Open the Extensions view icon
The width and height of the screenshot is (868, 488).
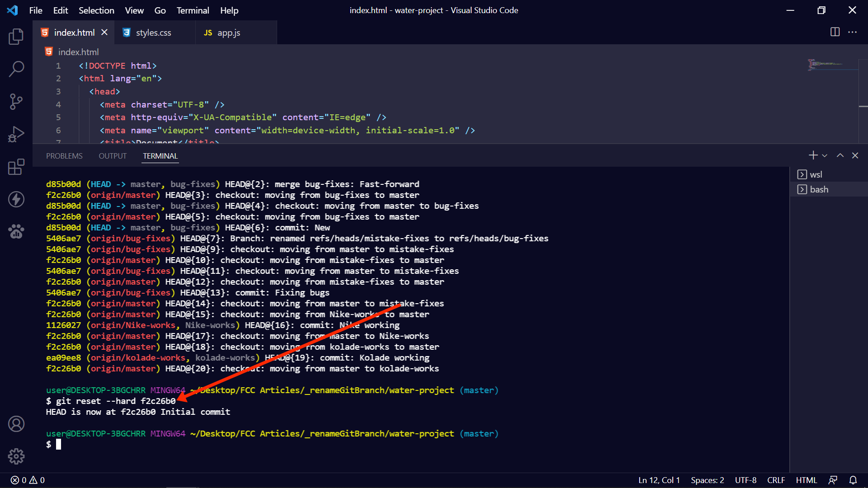16,167
